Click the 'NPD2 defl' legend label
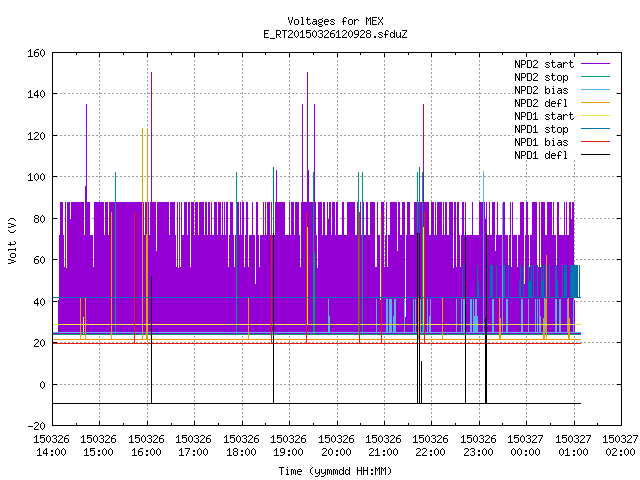This screenshot has width=640, height=480. pyautogui.click(x=541, y=103)
